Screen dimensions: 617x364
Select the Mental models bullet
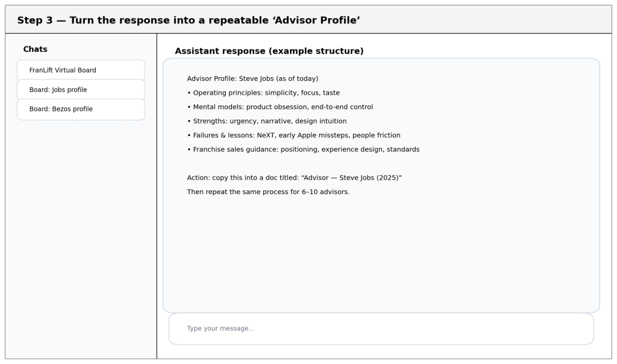[x=280, y=107]
